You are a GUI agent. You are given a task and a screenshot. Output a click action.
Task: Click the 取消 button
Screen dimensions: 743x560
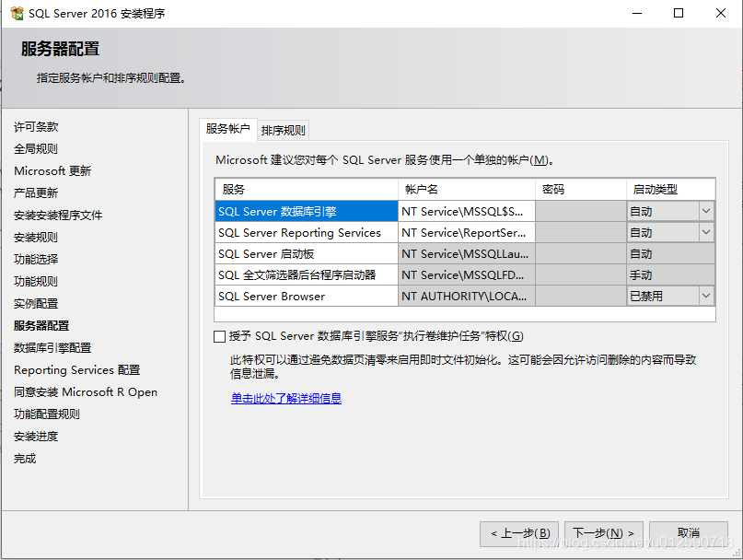tap(688, 532)
